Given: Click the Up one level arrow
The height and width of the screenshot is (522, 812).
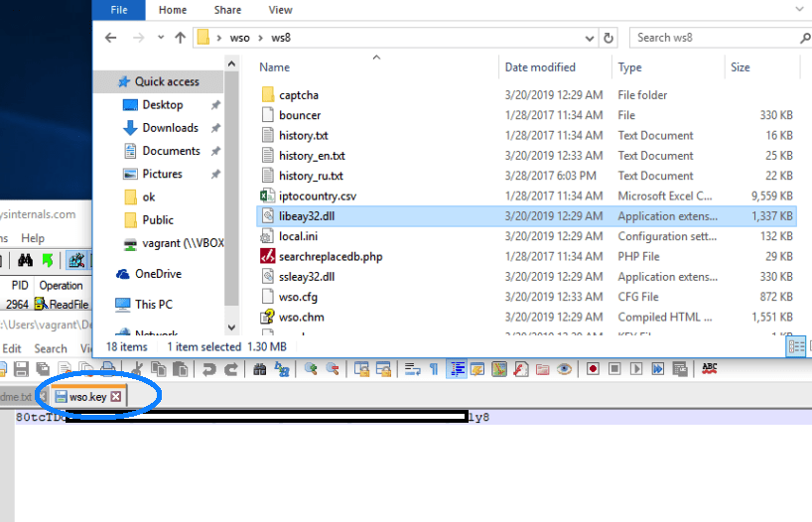Looking at the screenshot, I should click(x=181, y=38).
